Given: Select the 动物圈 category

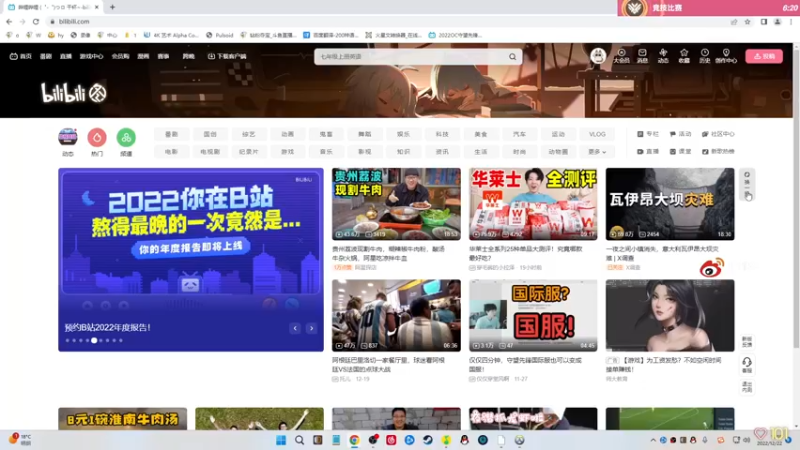Looking at the screenshot, I should coord(558,152).
